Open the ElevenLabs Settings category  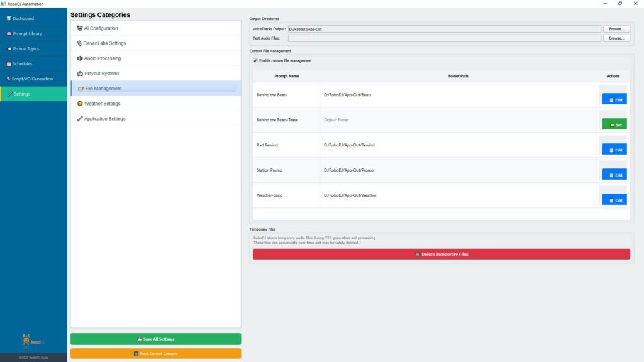pos(104,43)
